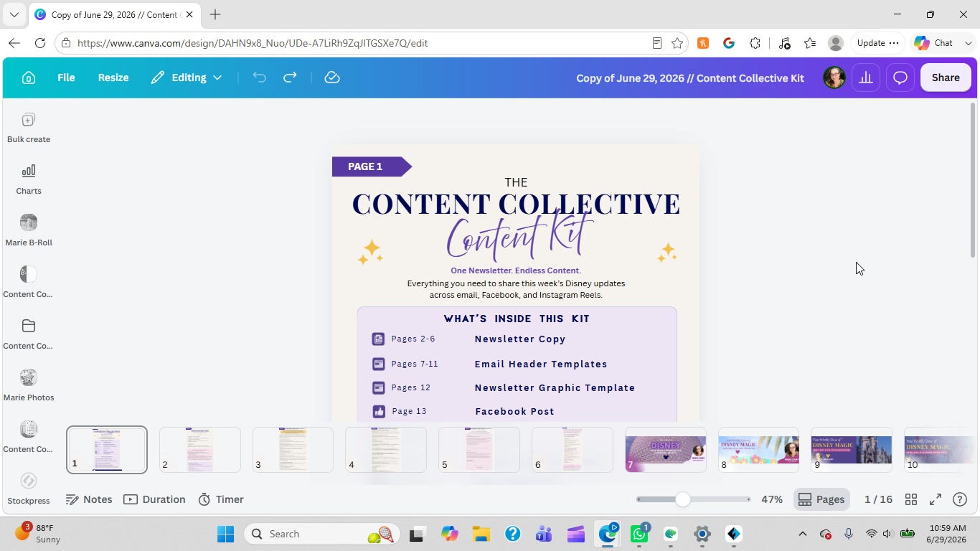
Task: Enter fullscreen present mode icon
Action: [x=936, y=499]
